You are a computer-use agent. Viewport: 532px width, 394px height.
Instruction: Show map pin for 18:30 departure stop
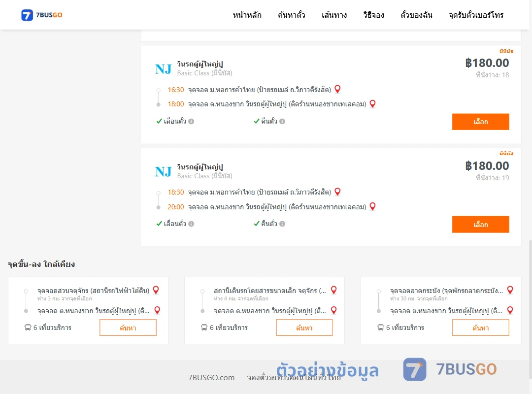(337, 192)
